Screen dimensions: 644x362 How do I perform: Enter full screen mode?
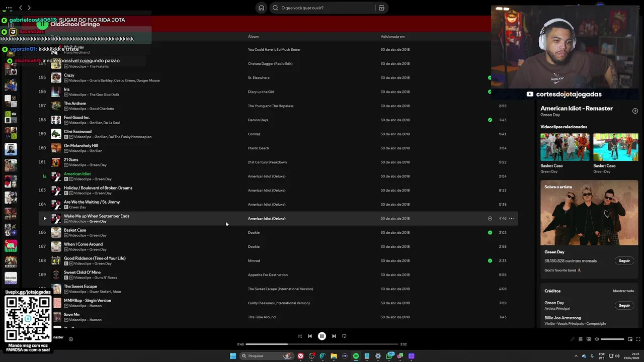[638, 339]
